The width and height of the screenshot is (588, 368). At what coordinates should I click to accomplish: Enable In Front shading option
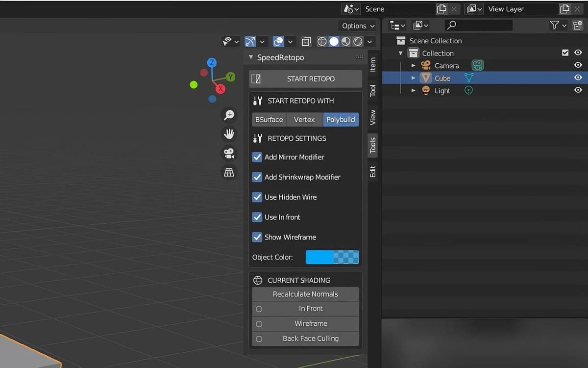point(305,309)
